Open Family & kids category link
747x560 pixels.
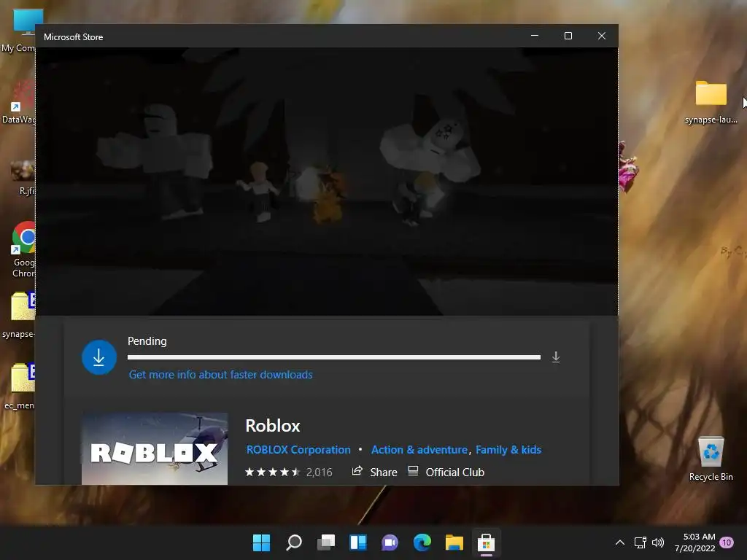tap(508, 450)
